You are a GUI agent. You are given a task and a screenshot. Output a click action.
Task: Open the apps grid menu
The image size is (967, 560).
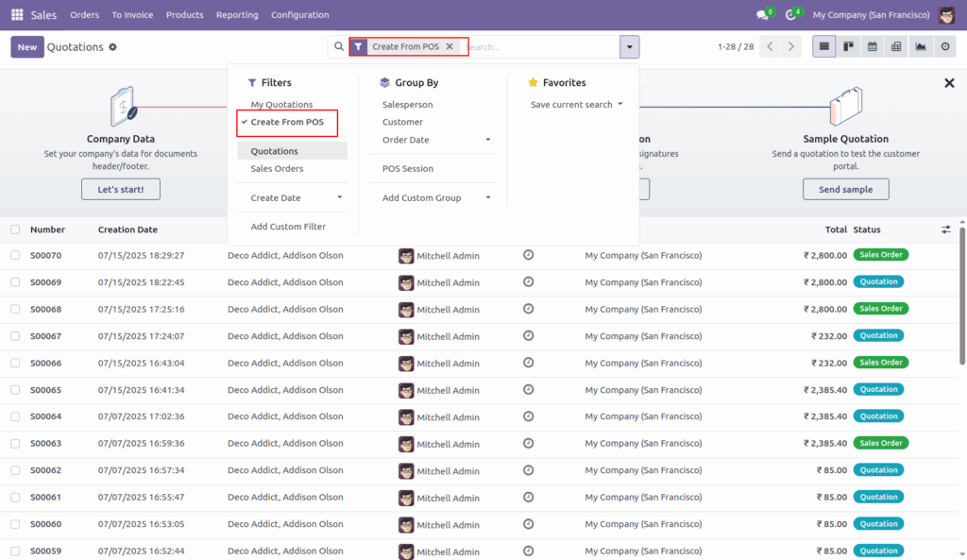[x=14, y=14]
